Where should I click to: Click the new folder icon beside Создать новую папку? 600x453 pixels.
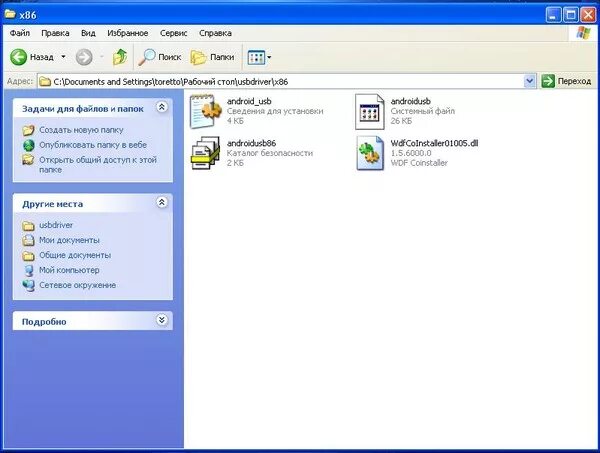point(28,130)
